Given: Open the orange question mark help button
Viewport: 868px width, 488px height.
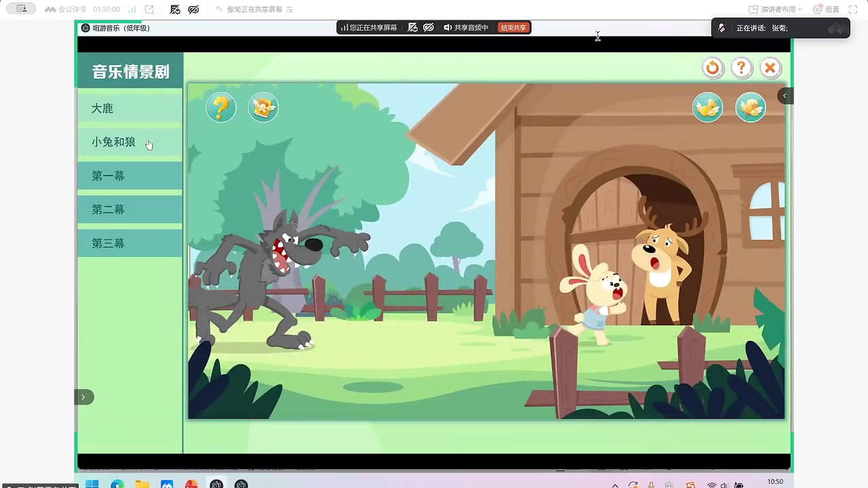Looking at the screenshot, I should 742,68.
